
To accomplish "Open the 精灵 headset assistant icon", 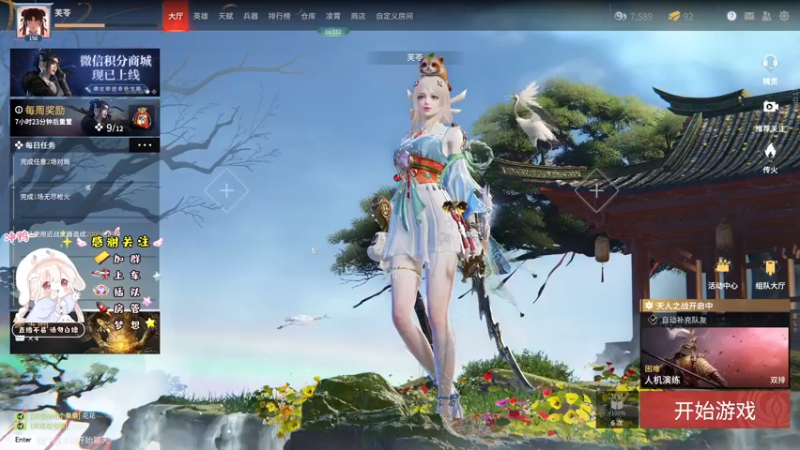I will 770,63.
